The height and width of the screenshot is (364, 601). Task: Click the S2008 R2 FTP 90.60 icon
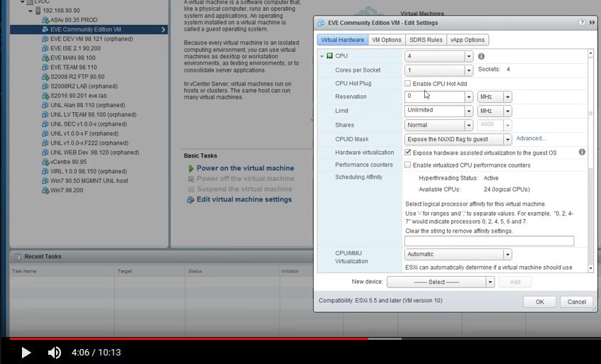pyautogui.click(x=45, y=77)
